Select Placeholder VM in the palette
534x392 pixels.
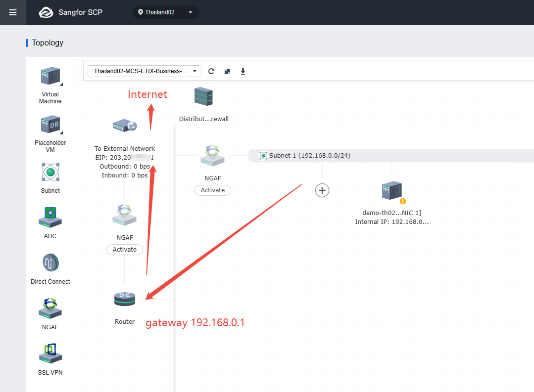(x=50, y=134)
